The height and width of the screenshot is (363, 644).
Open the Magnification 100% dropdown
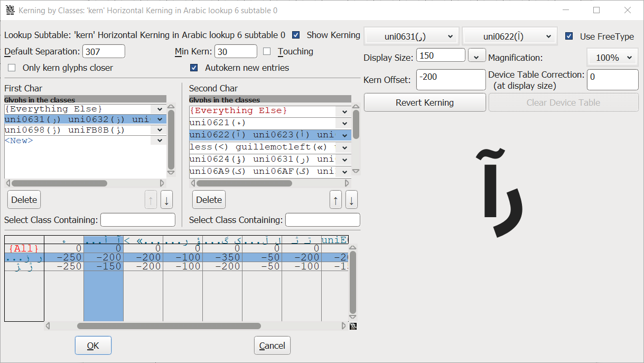(612, 57)
